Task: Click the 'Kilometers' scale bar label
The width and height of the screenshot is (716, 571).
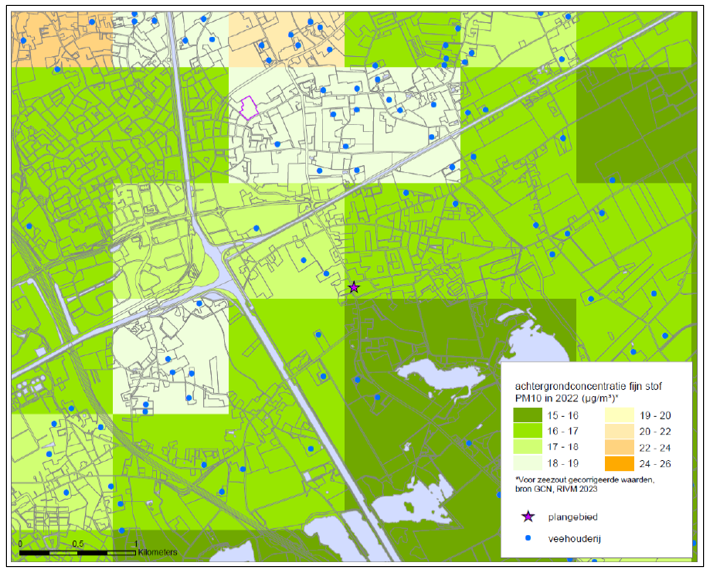Action: coord(158,552)
